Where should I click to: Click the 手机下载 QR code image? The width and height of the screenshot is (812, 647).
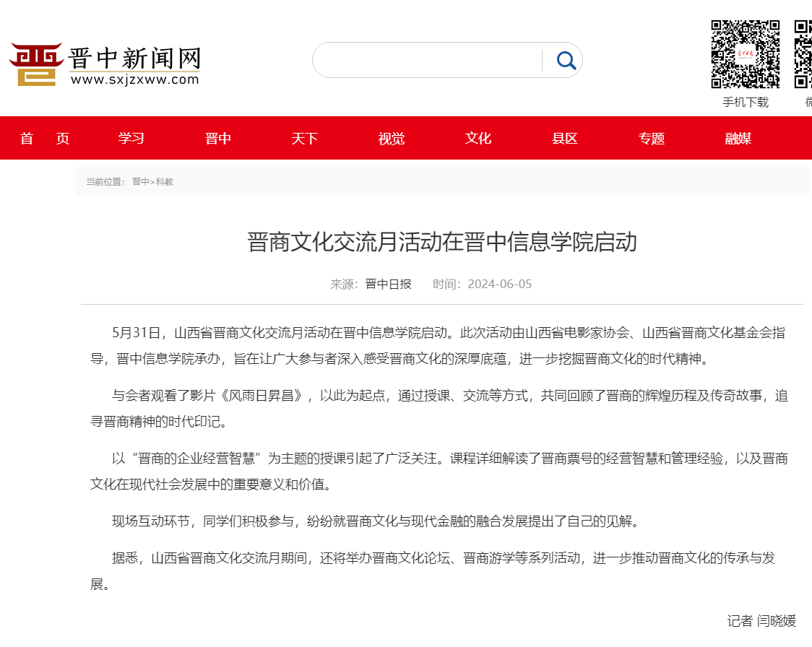click(x=746, y=54)
